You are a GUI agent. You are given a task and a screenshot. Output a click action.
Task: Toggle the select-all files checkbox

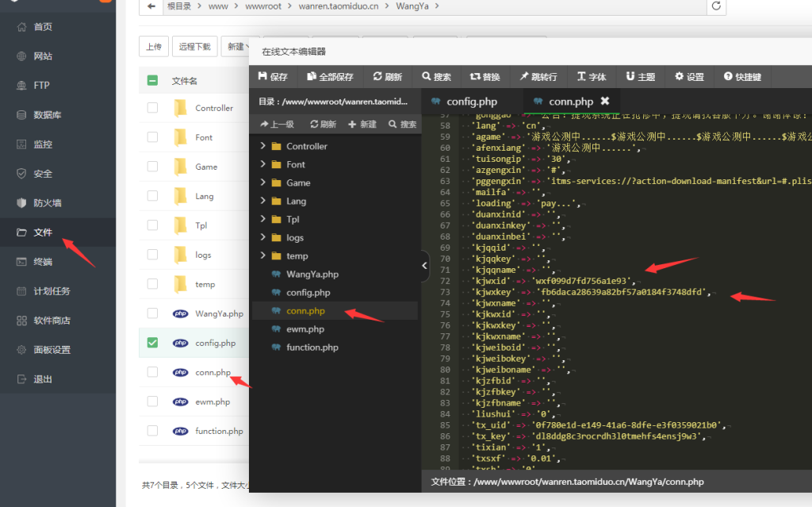click(x=152, y=80)
